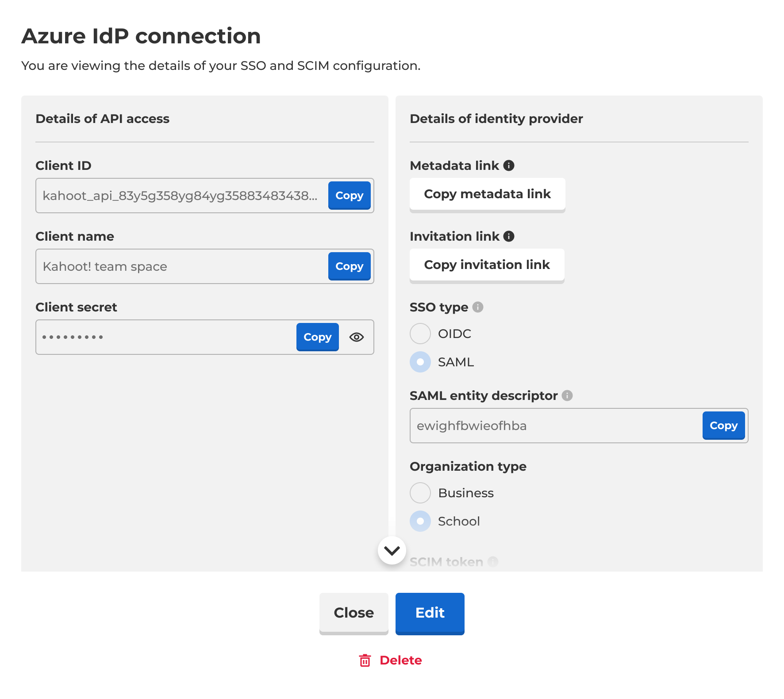Viewport: 784px width, 699px height.
Task: Copy the Client secret
Action: click(x=317, y=337)
